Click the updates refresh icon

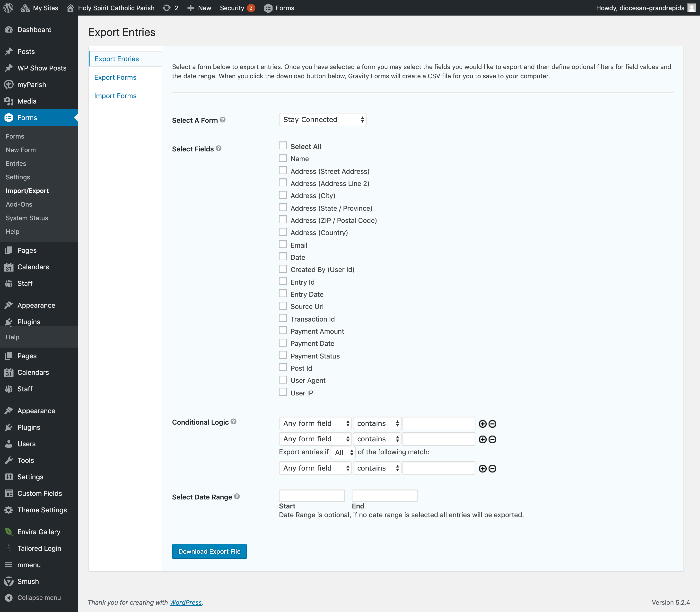coord(167,8)
